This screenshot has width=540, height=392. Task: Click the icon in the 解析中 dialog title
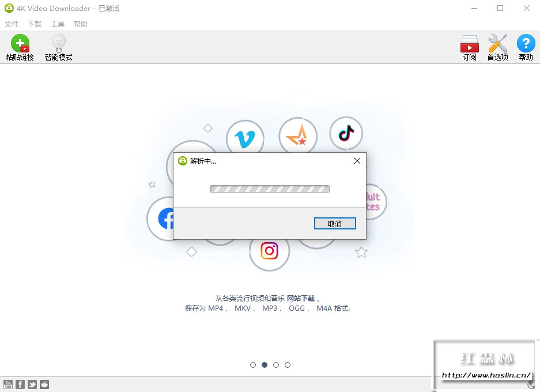click(x=183, y=161)
